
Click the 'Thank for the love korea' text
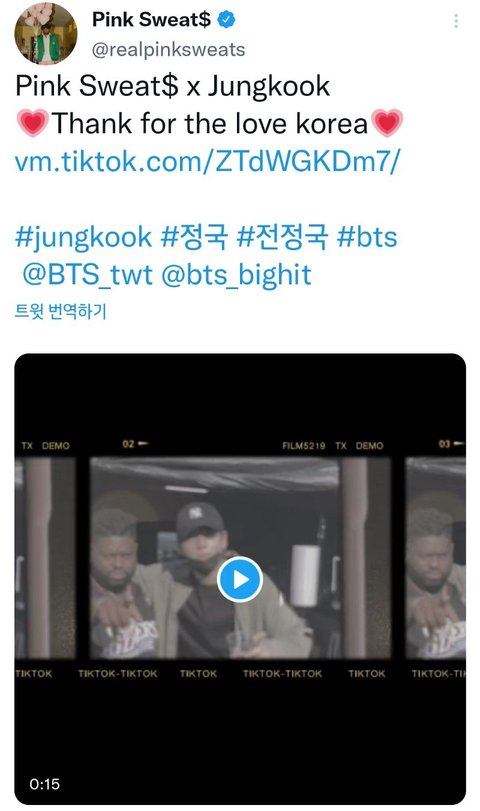(209, 124)
